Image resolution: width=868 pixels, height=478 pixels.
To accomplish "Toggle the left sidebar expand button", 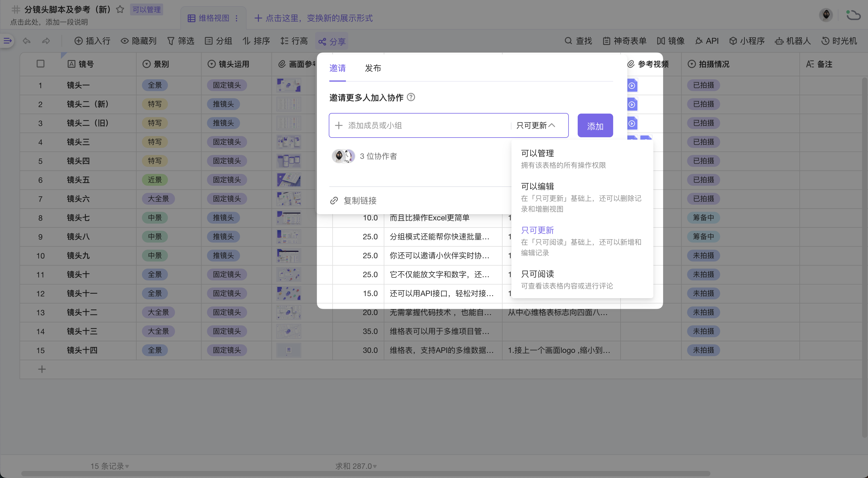I will click(7, 41).
